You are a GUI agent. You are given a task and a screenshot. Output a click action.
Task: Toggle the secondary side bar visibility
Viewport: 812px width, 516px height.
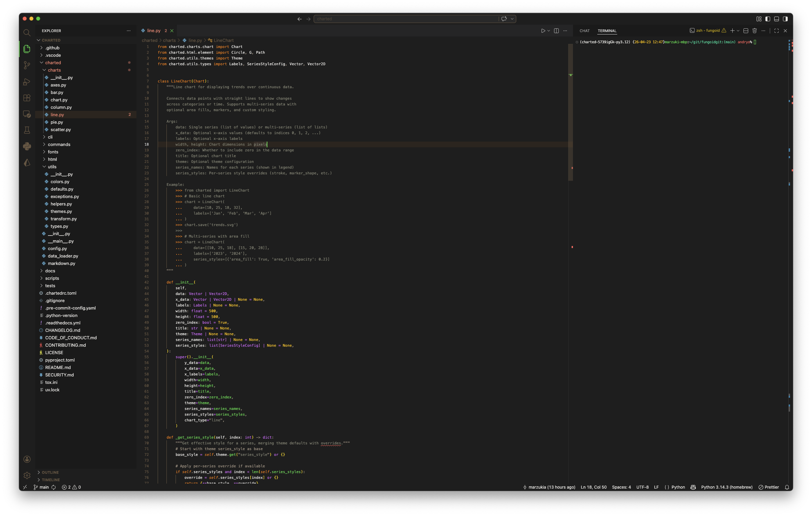click(785, 19)
